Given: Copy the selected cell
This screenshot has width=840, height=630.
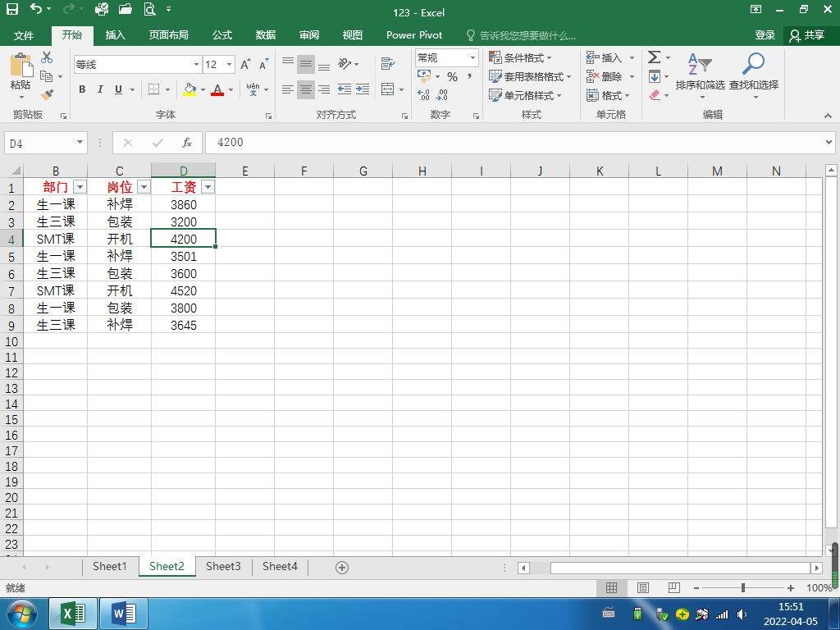Looking at the screenshot, I should pyautogui.click(x=47, y=76).
